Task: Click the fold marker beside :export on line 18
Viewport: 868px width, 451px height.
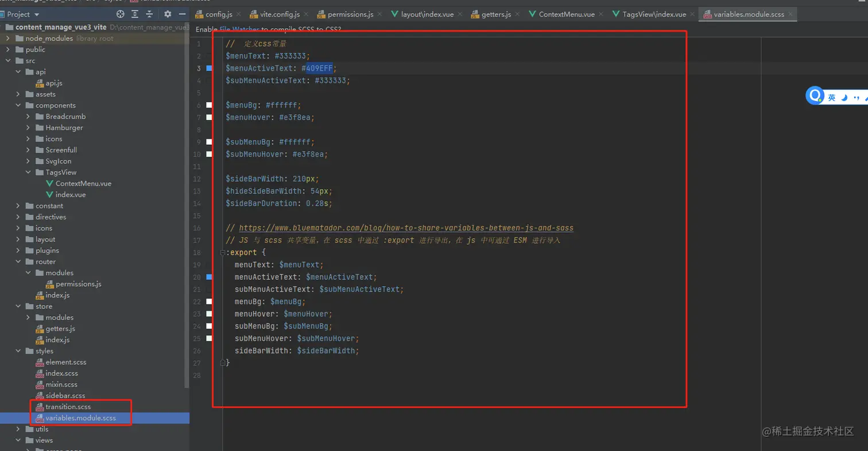Action: [222, 252]
